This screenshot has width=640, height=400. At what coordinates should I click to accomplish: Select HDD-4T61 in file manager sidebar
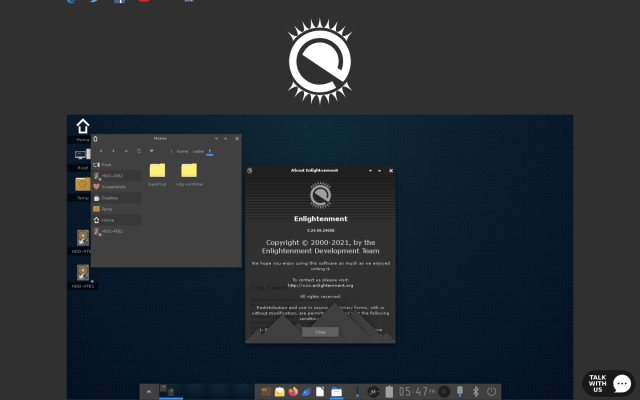point(117,231)
